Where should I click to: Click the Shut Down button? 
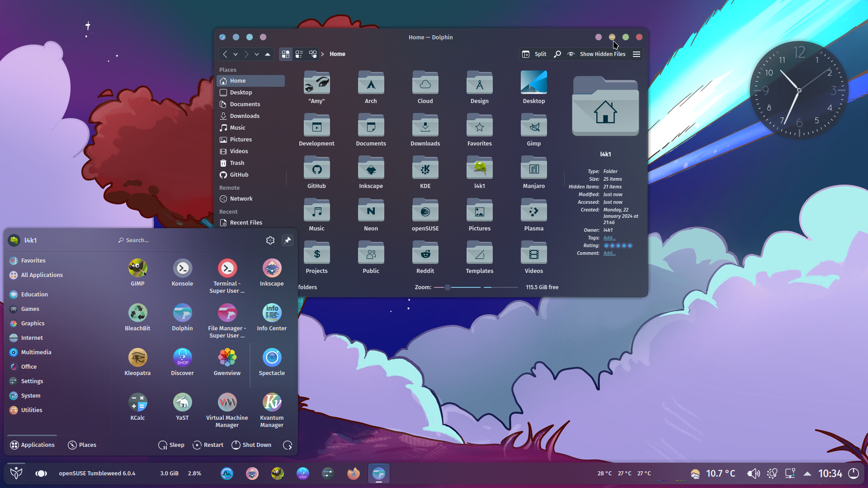[x=251, y=445]
